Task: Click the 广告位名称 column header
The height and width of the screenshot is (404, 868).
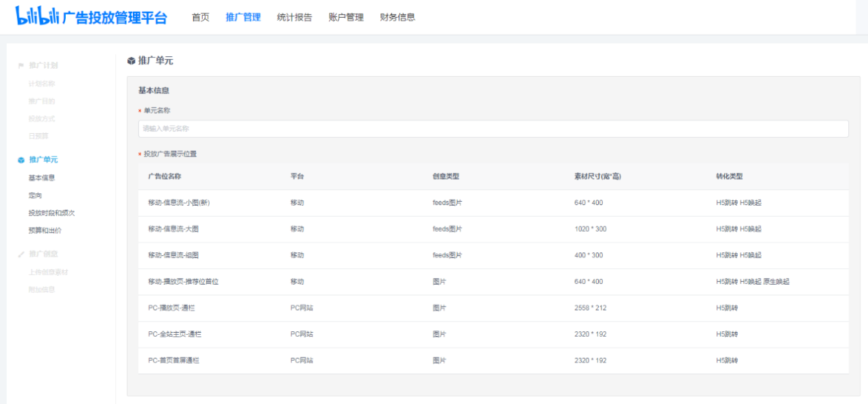Action: coord(164,176)
